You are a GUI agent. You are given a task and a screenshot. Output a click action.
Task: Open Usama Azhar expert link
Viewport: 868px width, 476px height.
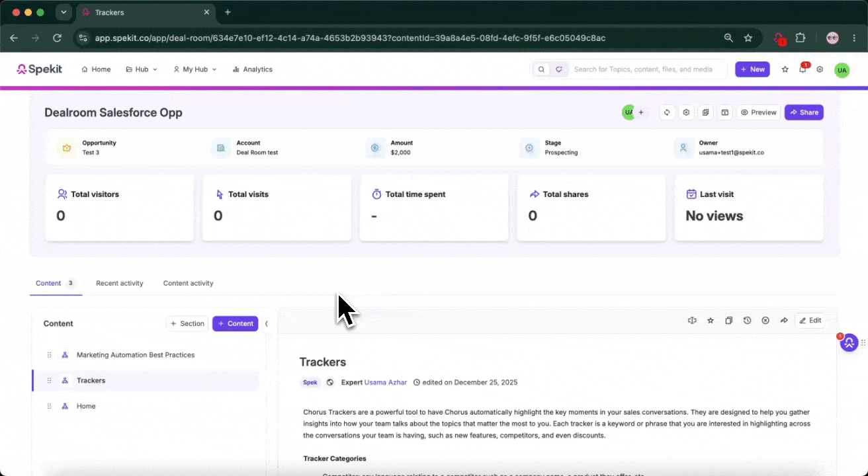pyautogui.click(x=386, y=382)
